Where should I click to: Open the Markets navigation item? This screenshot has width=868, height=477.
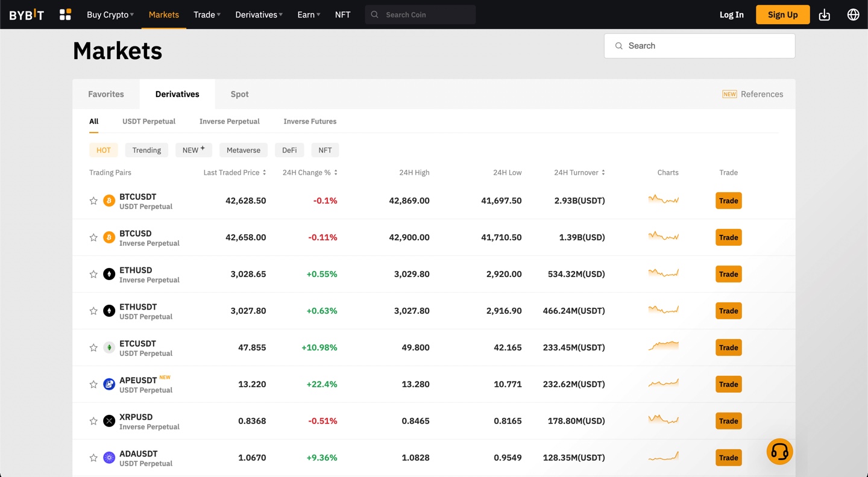(164, 14)
